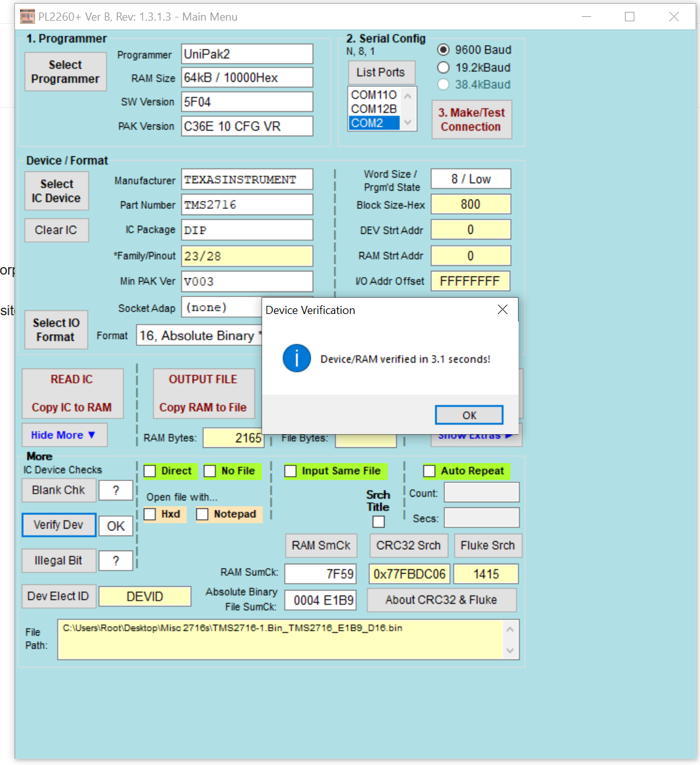Select 9600 Baud radio button
Screen dimensions: 700x765
point(443,50)
